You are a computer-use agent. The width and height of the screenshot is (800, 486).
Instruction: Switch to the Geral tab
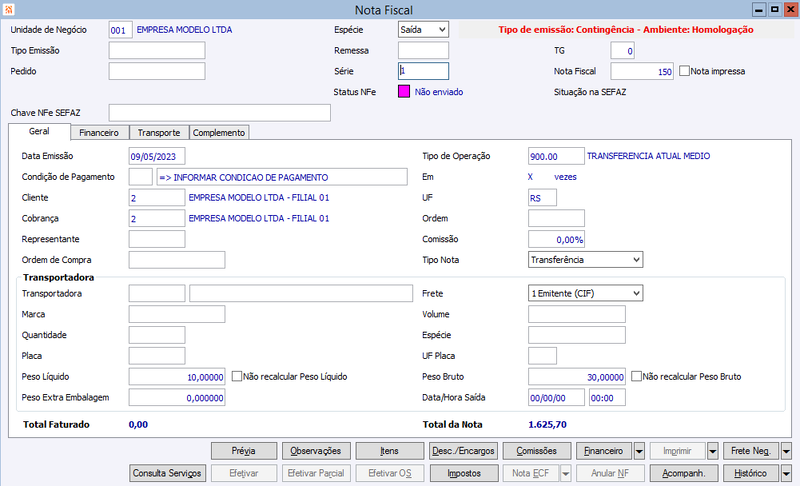click(39, 131)
